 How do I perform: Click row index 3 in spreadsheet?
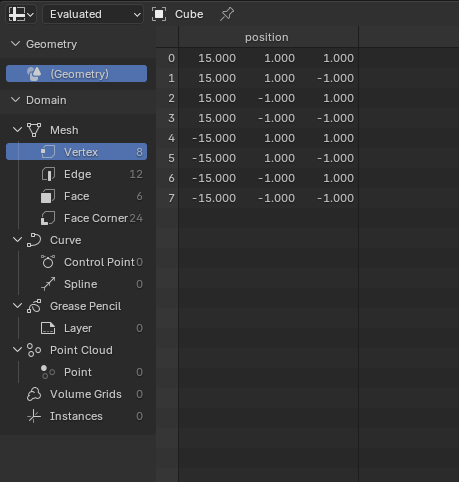(171, 118)
